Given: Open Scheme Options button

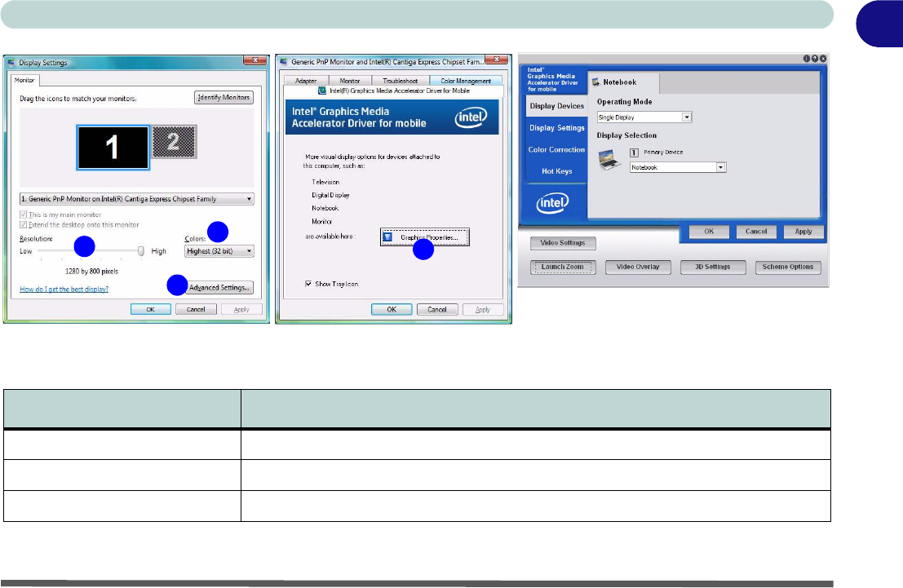Looking at the screenshot, I should pyautogui.click(x=788, y=267).
